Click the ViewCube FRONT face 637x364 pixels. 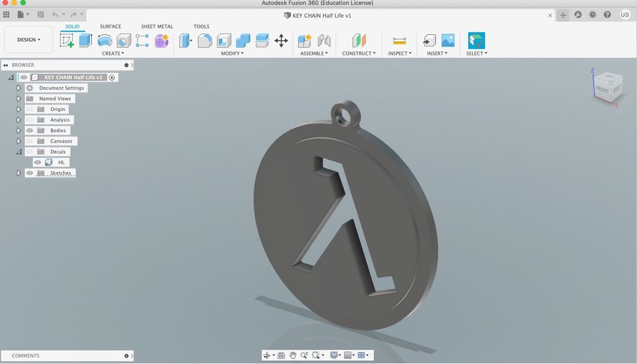tap(603, 89)
